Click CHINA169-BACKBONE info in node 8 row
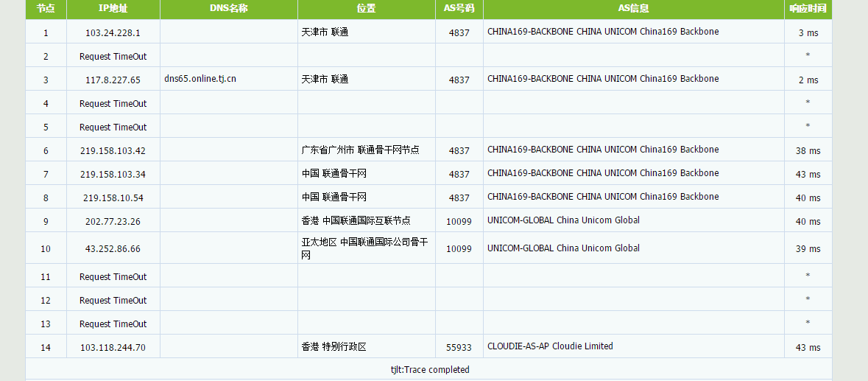 click(x=603, y=197)
